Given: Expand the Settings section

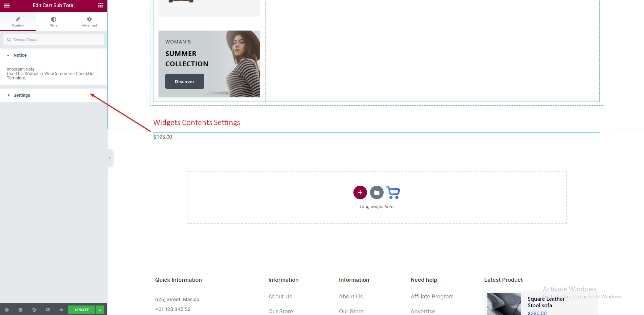Looking at the screenshot, I should coord(22,95).
